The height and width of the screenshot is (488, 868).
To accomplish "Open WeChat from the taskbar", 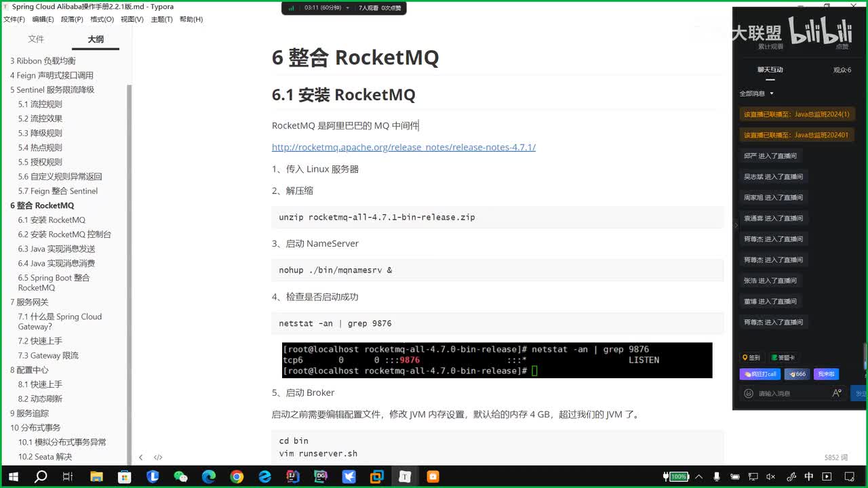I will coord(180,476).
